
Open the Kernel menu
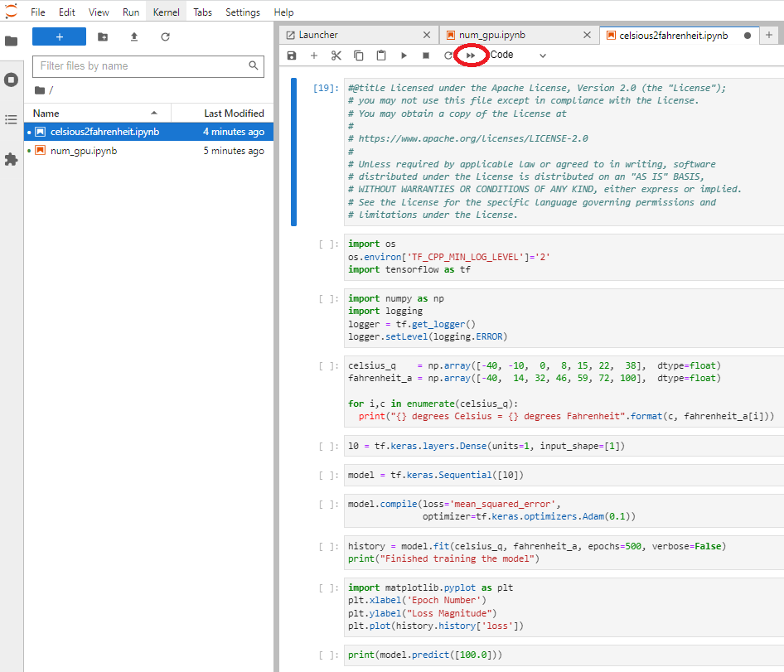click(166, 12)
